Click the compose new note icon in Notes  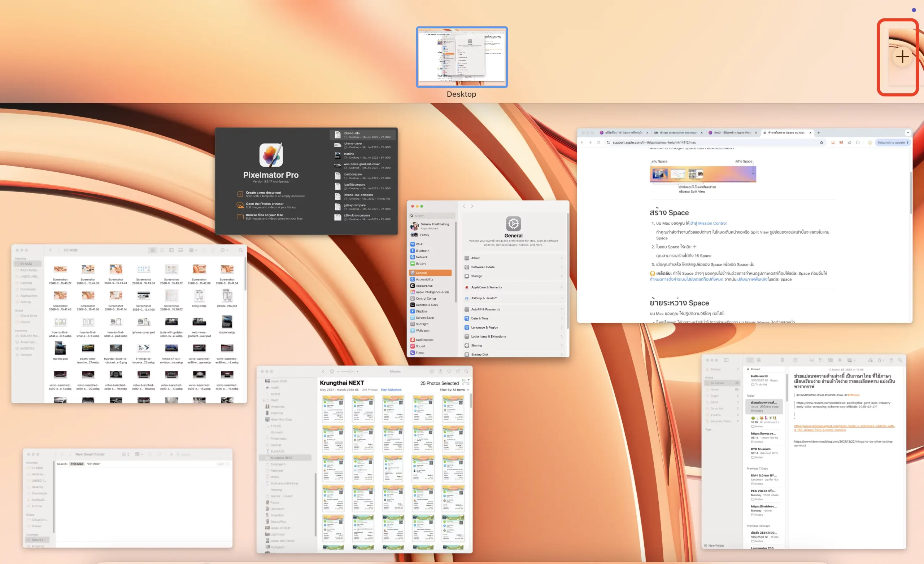(795, 360)
